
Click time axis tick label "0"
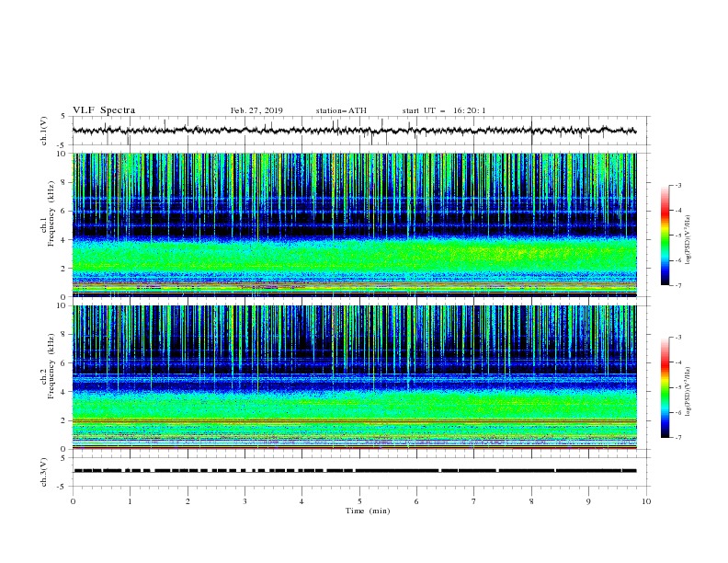pos(73,501)
